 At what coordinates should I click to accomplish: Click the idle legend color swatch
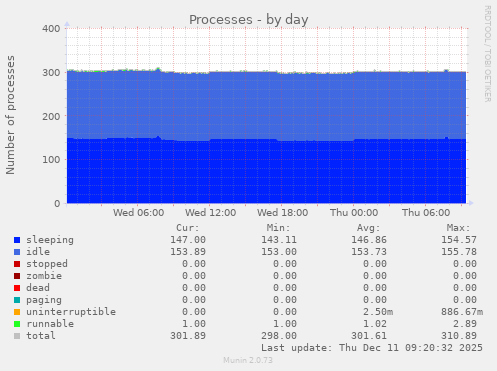click(x=17, y=252)
